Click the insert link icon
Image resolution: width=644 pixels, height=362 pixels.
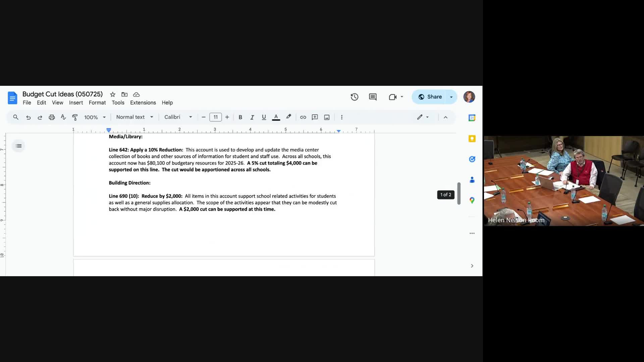[303, 117]
